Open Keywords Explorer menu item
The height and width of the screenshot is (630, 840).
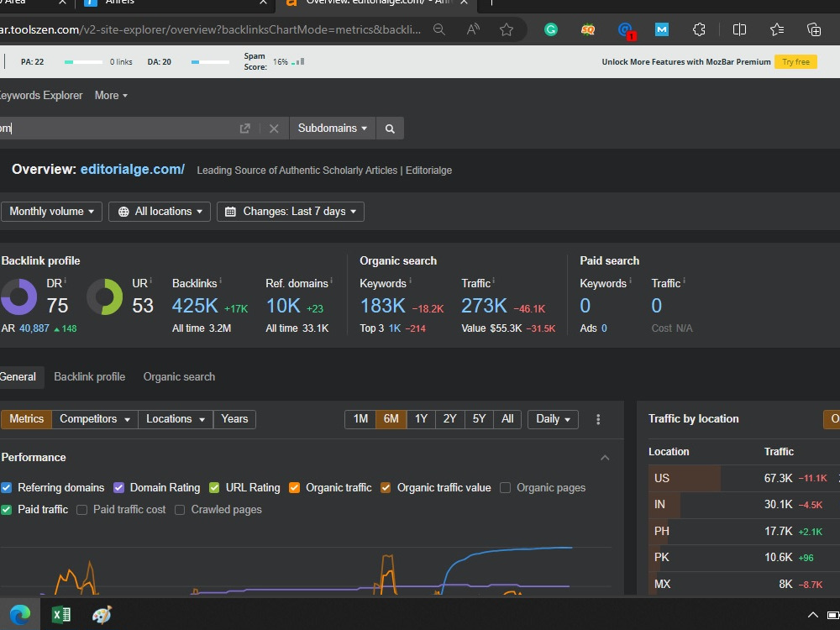[41, 96]
